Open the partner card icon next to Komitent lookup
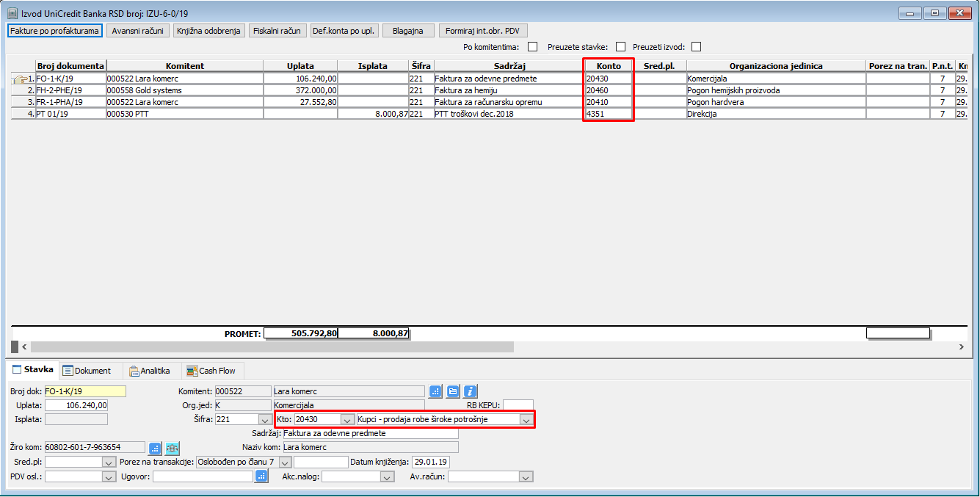This screenshot has height=497, width=980. click(x=453, y=391)
